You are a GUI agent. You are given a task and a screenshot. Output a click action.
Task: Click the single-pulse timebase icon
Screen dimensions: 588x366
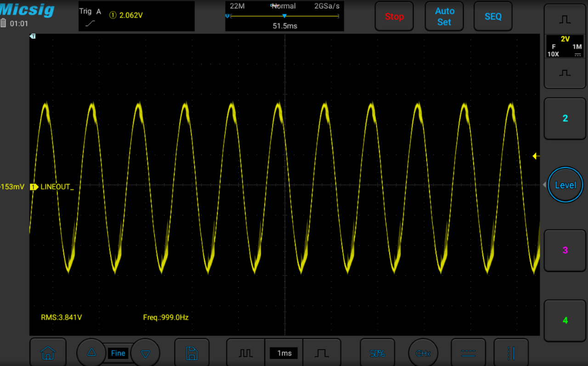pos(322,353)
